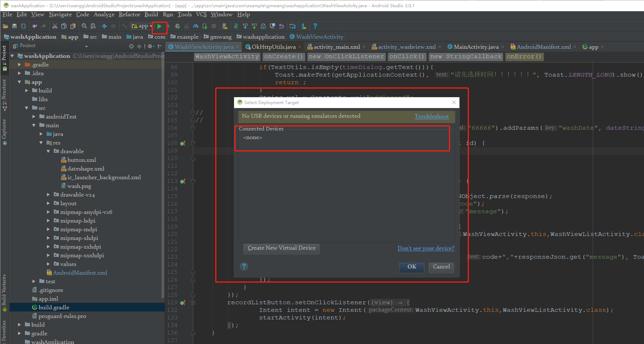Image resolution: width=644 pixels, height=344 pixels.
Task: Click the blue Help question mark in toolbar
Action: click(x=315, y=26)
